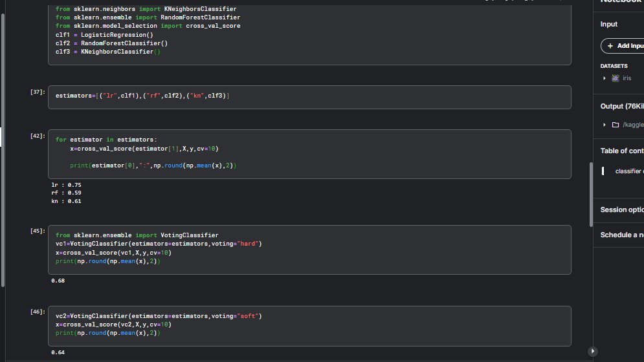Click the Output (76KiB) heading
644x362 pixels.
click(x=622, y=106)
